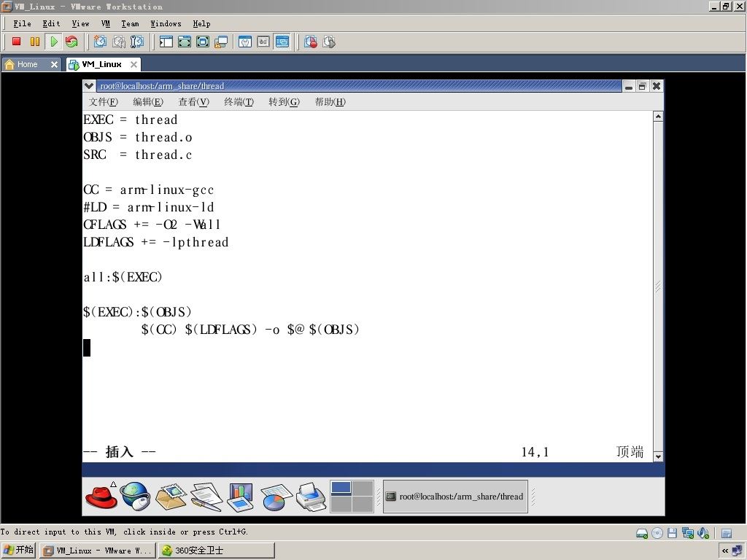Click the 'EXEC = thread' line
The width and height of the screenshot is (747, 560).
point(130,120)
